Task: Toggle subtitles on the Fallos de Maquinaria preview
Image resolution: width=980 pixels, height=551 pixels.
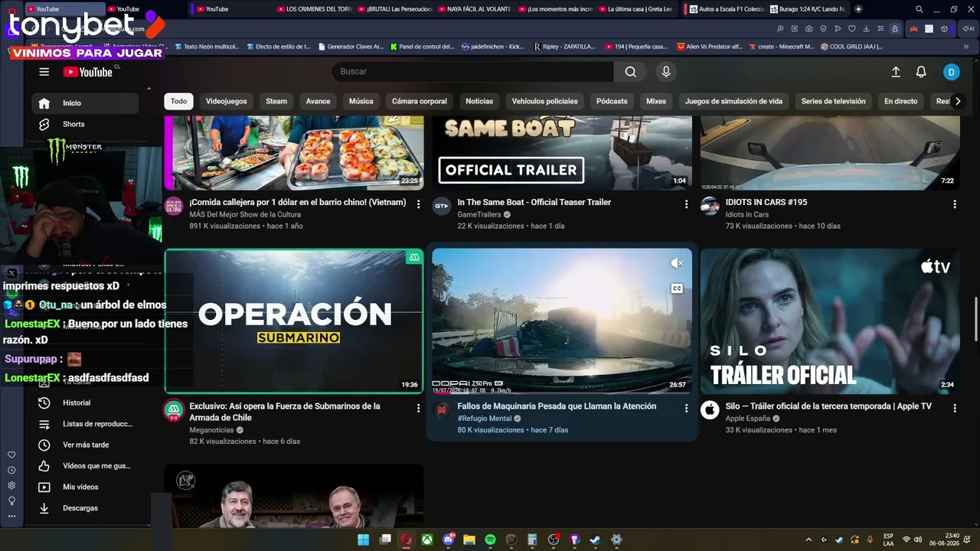Action: pyautogui.click(x=677, y=289)
